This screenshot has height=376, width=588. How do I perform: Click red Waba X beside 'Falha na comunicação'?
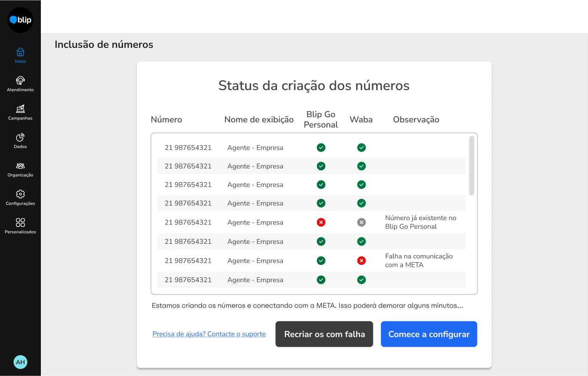[361, 261]
